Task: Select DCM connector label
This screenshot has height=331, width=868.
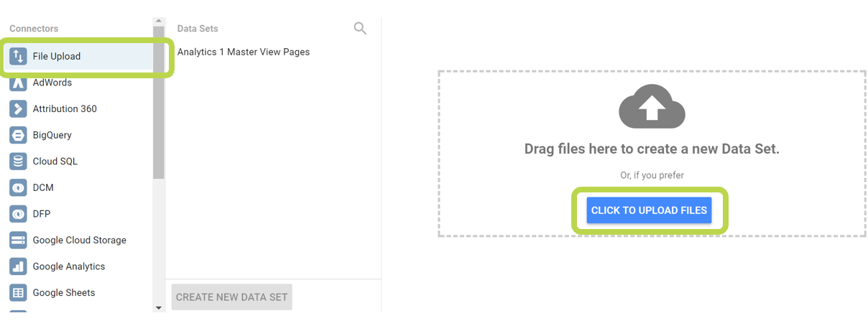Action: tap(43, 187)
